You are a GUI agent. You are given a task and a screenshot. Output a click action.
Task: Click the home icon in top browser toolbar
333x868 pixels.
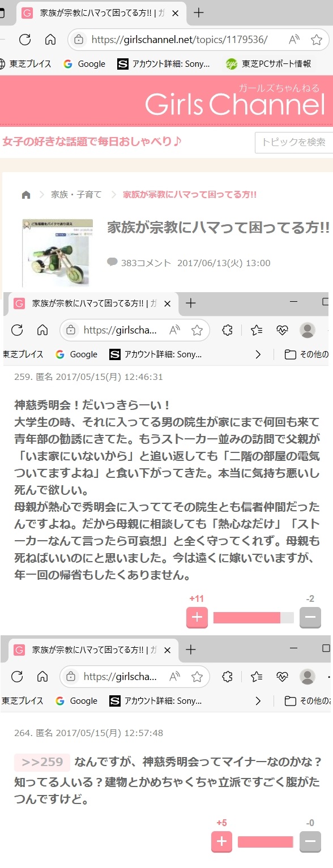(50, 39)
